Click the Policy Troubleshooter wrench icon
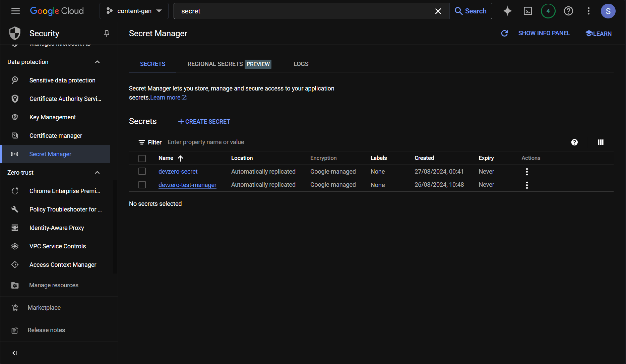The width and height of the screenshot is (626, 364). coord(15,209)
